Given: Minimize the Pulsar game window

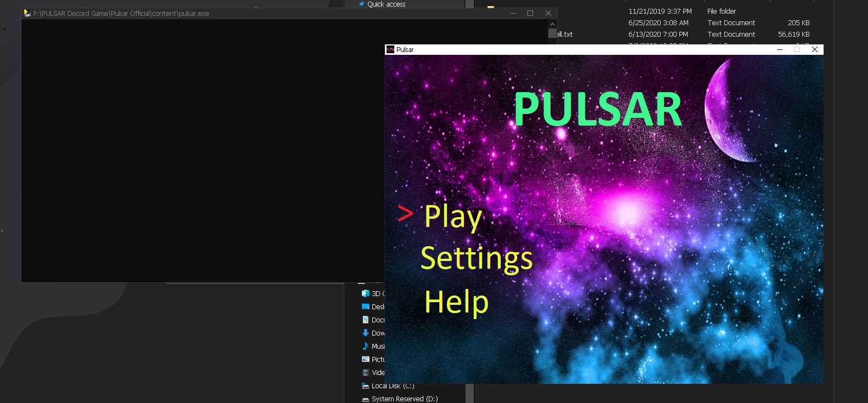Looking at the screenshot, I should point(779,49).
